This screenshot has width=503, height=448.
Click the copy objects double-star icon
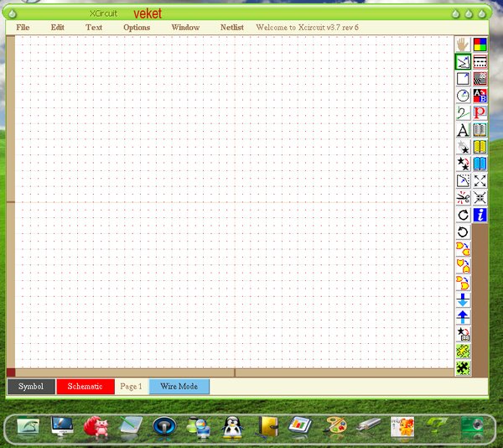coord(463,164)
